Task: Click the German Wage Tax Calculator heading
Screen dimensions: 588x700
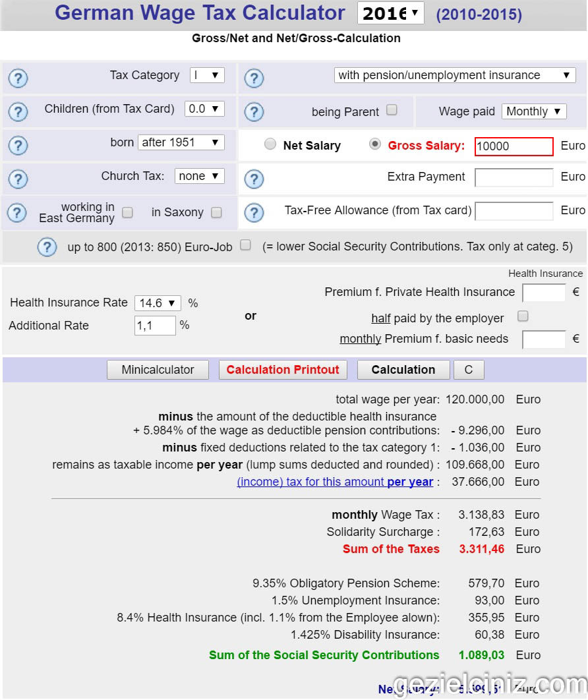Action: tap(200, 13)
